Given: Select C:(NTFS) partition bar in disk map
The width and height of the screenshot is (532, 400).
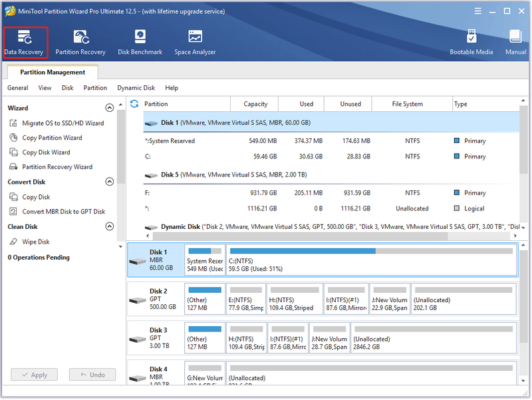Looking at the screenshot, I should [372, 260].
